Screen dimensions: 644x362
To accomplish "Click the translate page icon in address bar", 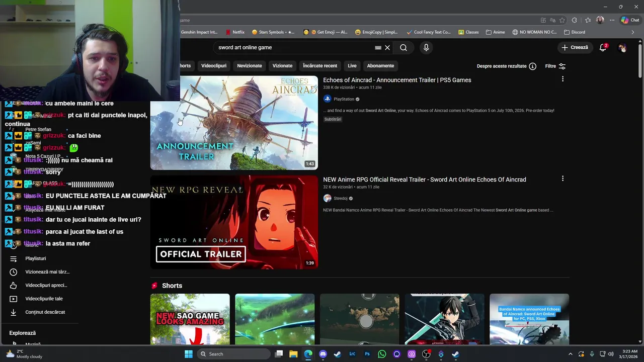I will (x=552, y=20).
